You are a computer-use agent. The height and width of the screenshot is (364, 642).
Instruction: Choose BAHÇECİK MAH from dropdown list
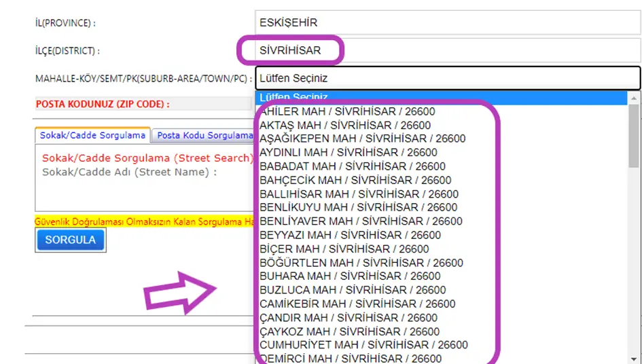(355, 180)
